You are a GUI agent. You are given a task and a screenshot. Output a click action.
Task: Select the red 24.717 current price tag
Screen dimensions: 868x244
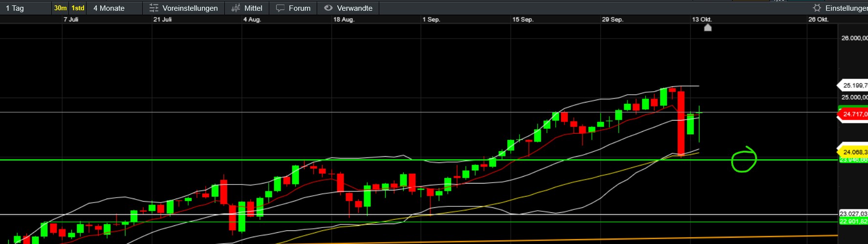pyautogui.click(x=854, y=114)
